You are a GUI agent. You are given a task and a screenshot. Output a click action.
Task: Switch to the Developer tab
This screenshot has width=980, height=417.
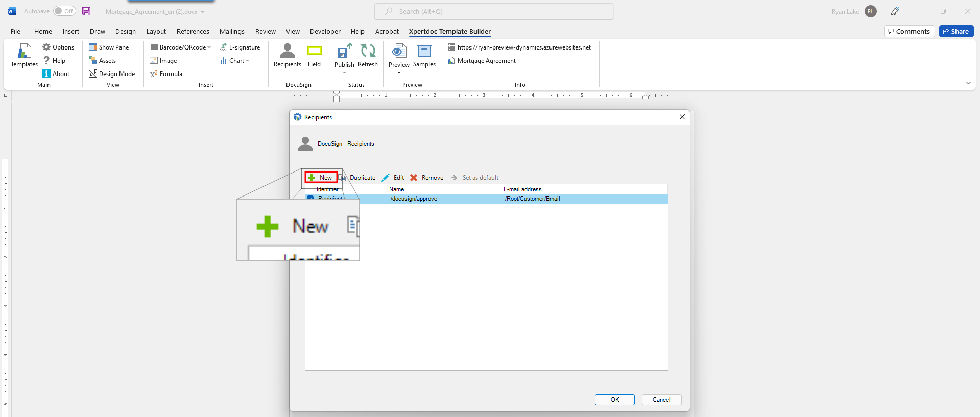click(x=325, y=31)
